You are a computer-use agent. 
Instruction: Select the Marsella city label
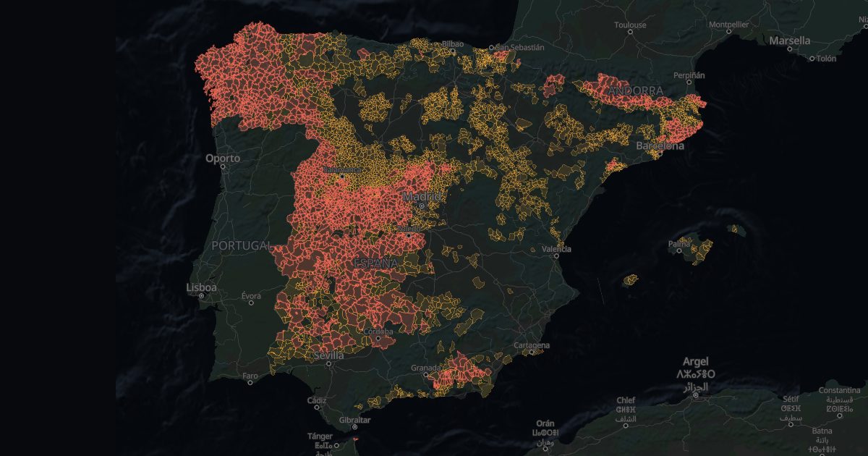pos(790,41)
